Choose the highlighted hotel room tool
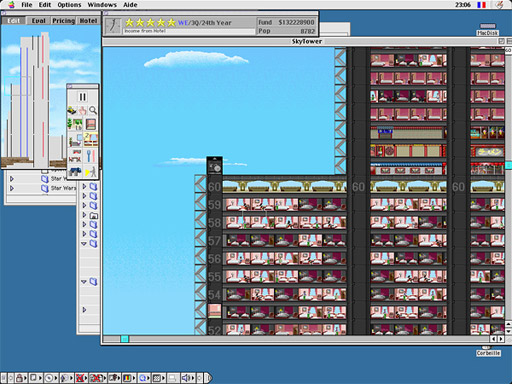Viewport: 512px width, 384px height. pos(91,140)
